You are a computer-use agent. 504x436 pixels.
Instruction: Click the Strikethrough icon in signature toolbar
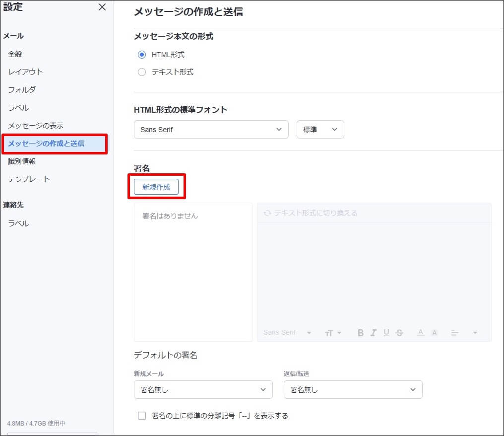click(399, 333)
